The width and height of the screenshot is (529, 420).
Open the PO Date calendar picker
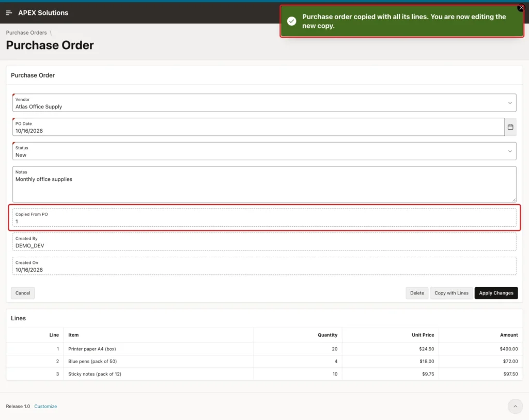pos(510,127)
